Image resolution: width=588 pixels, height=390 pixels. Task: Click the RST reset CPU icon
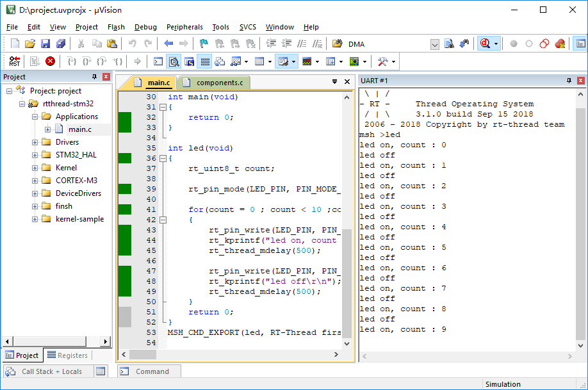click(14, 61)
